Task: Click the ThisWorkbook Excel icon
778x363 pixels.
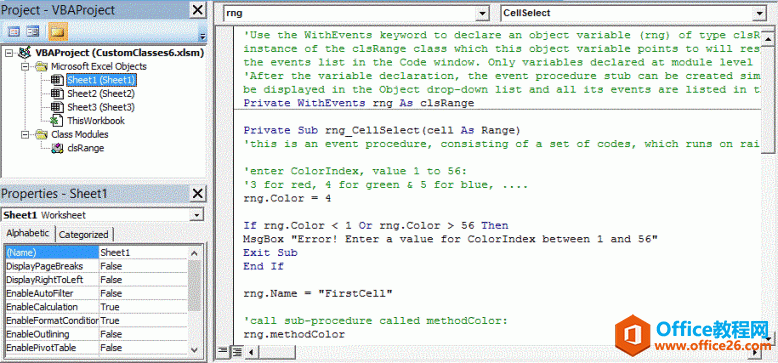Action: tap(57, 121)
